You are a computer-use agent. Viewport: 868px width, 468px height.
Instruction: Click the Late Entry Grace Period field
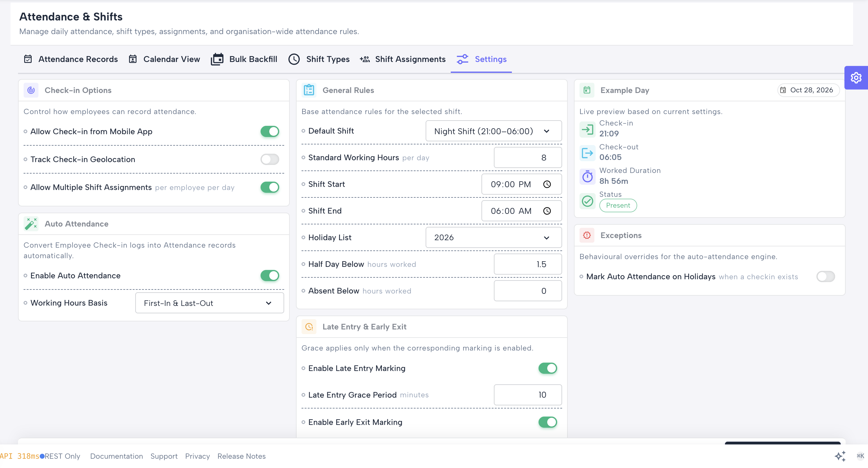pyautogui.click(x=528, y=395)
